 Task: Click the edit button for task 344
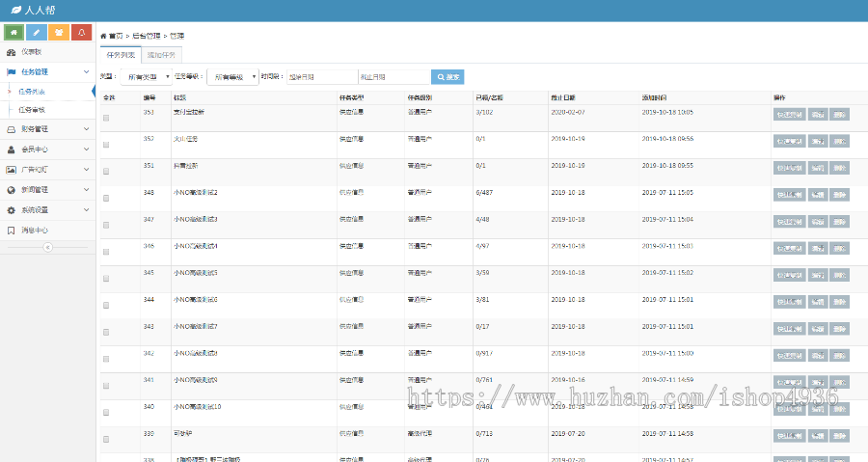(x=818, y=302)
